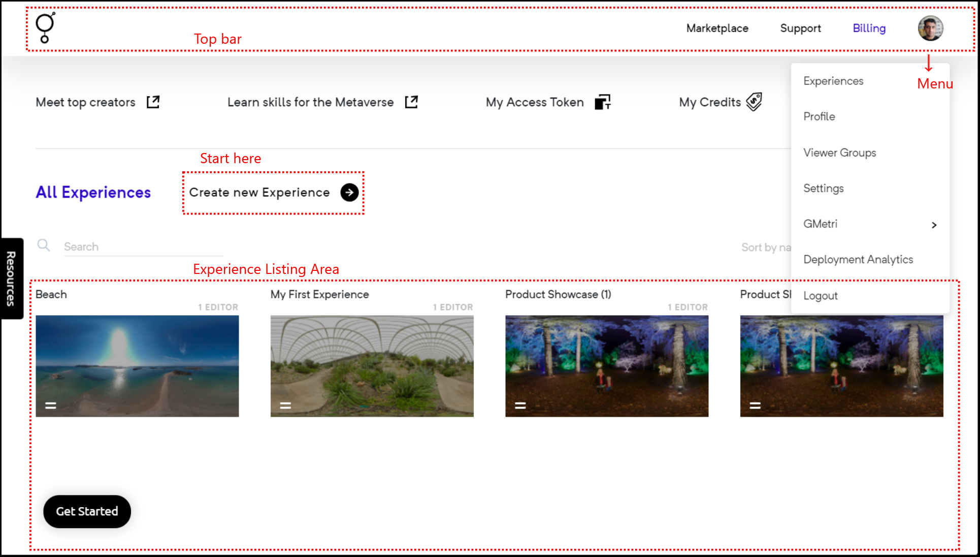Go to Billing in the top bar
This screenshot has height=557, width=980.
click(869, 28)
